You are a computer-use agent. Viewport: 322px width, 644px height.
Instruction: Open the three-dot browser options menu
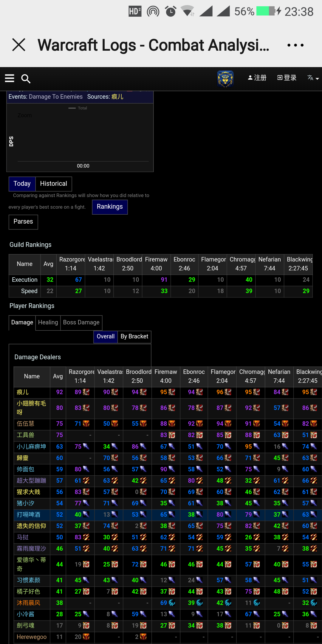tap(295, 45)
